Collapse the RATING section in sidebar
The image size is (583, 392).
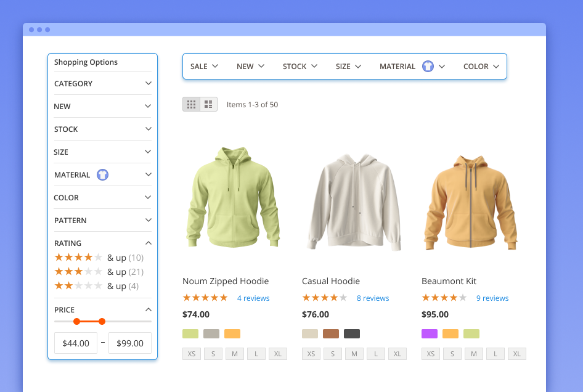[102, 243]
